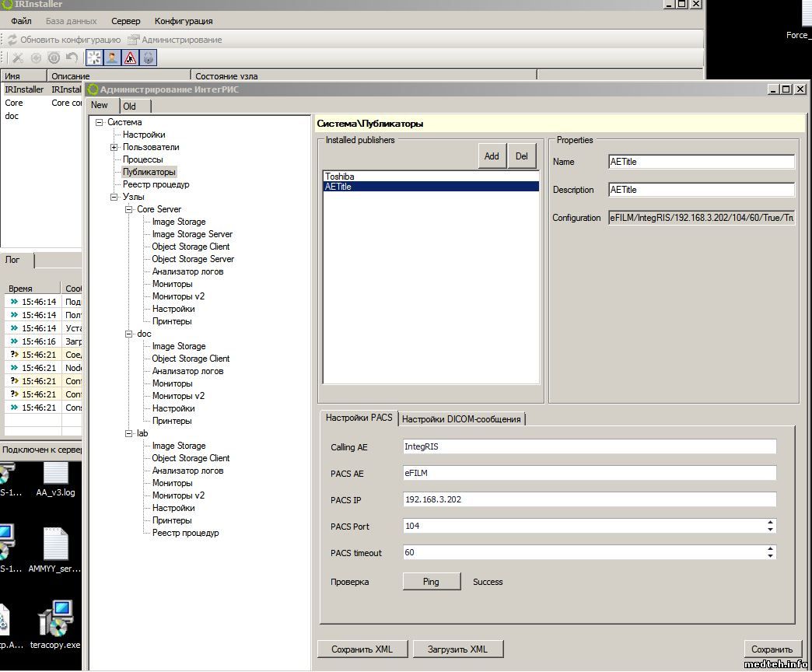This screenshot has width=812, height=672.
Task: Select Toshiba in the installed publishers list
Action: [x=340, y=177]
